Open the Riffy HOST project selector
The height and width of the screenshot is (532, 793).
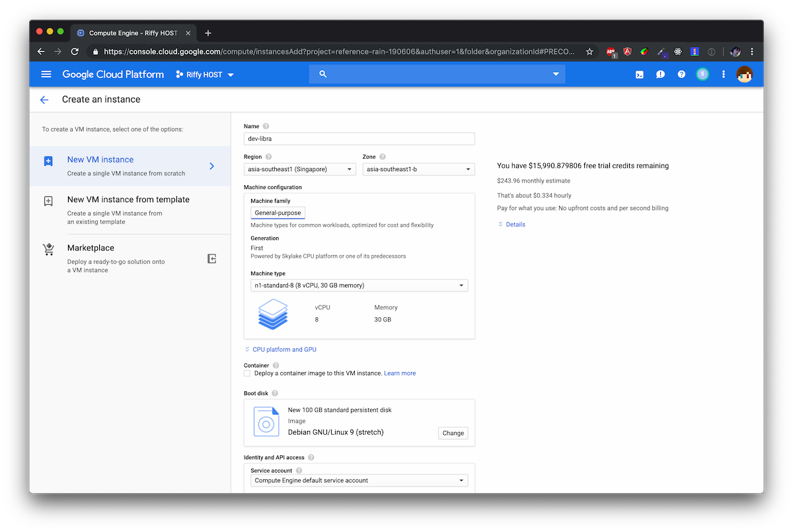tap(205, 75)
